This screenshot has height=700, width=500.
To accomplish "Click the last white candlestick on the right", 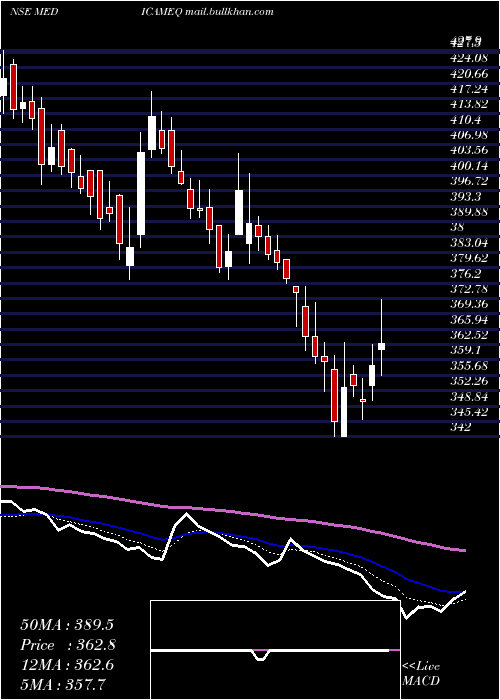I will tap(381, 346).
